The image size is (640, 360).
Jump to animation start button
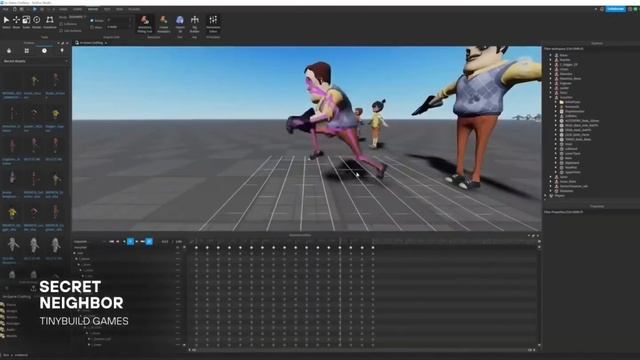pos(111,242)
